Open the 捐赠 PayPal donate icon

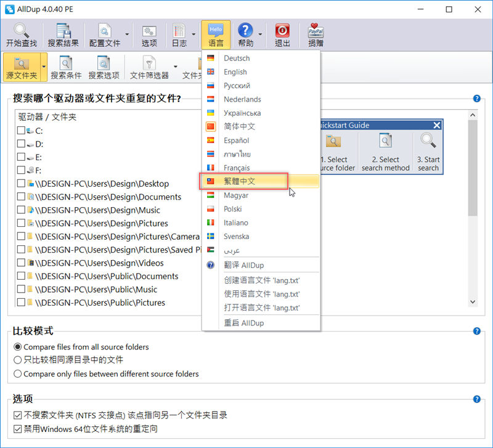point(316,35)
